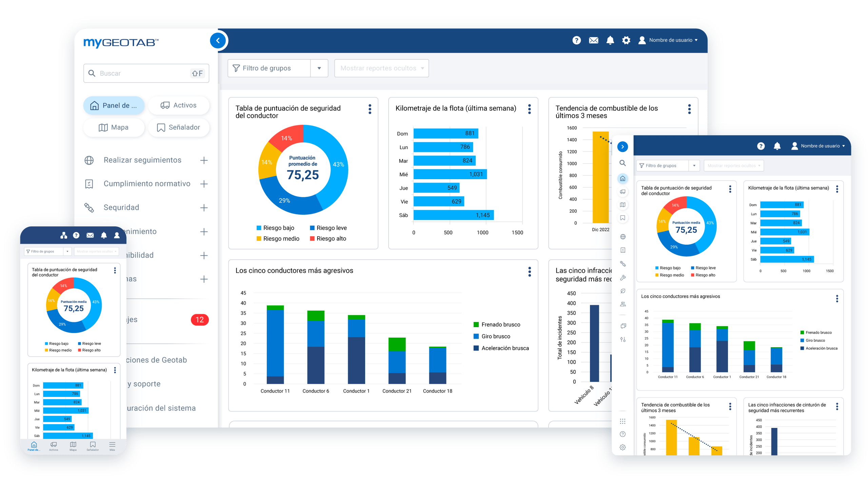The image size is (868, 489).
Task: Tap the user profile icon in the mobile header
Action: point(117,235)
